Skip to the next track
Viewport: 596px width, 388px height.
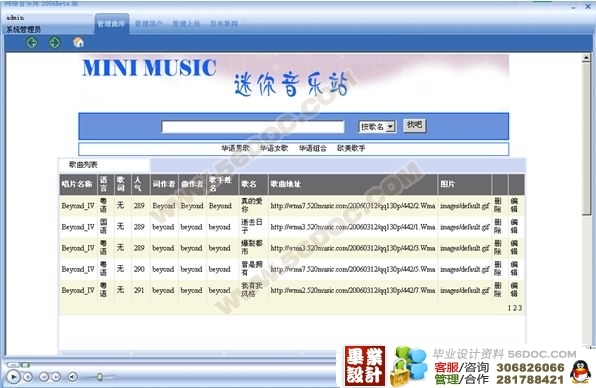pyautogui.click(x=55, y=377)
